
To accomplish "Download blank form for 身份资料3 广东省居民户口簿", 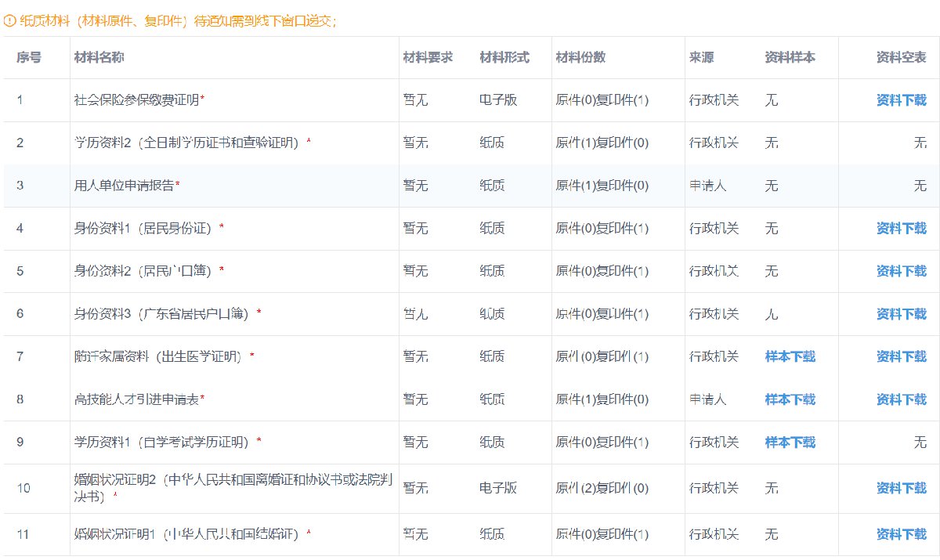I will [901, 314].
